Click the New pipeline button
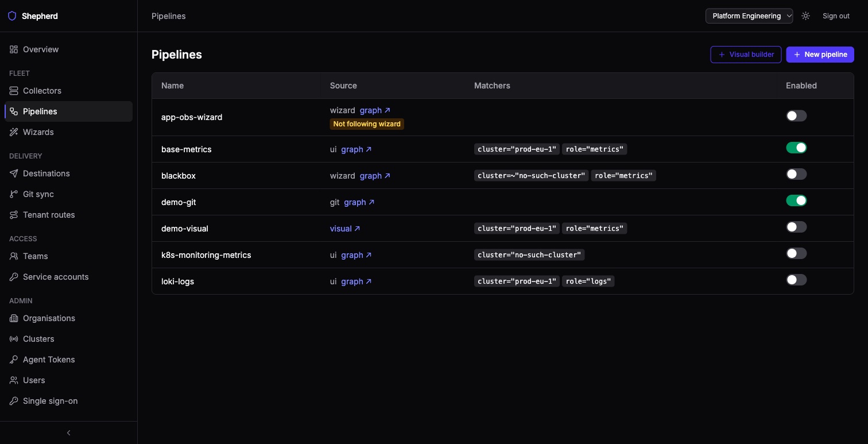 tap(820, 55)
